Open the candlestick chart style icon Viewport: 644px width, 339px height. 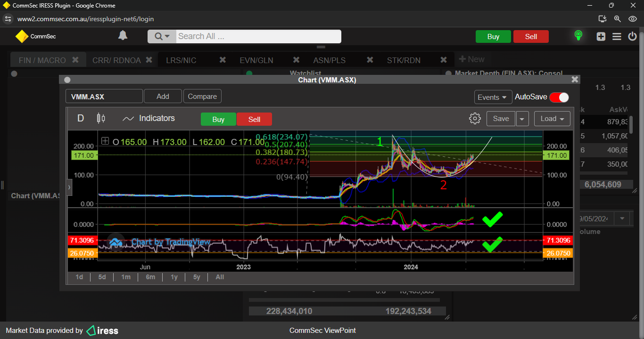(x=101, y=118)
